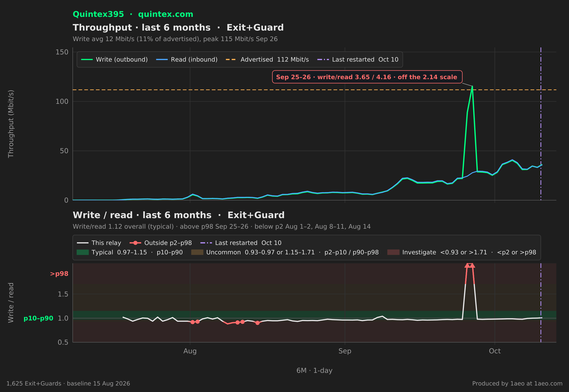
Task: Click the This relay legend entry
Action: point(99,243)
